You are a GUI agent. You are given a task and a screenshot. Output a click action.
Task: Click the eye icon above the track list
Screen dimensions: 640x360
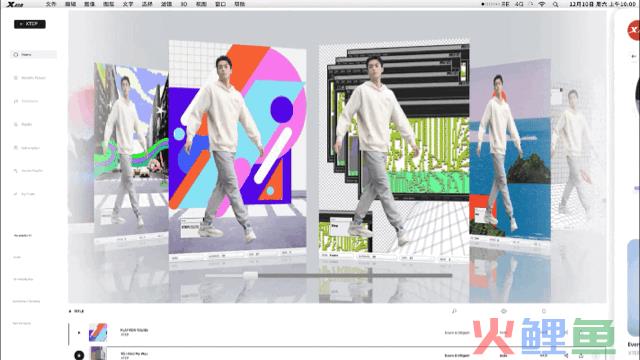tap(504, 311)
